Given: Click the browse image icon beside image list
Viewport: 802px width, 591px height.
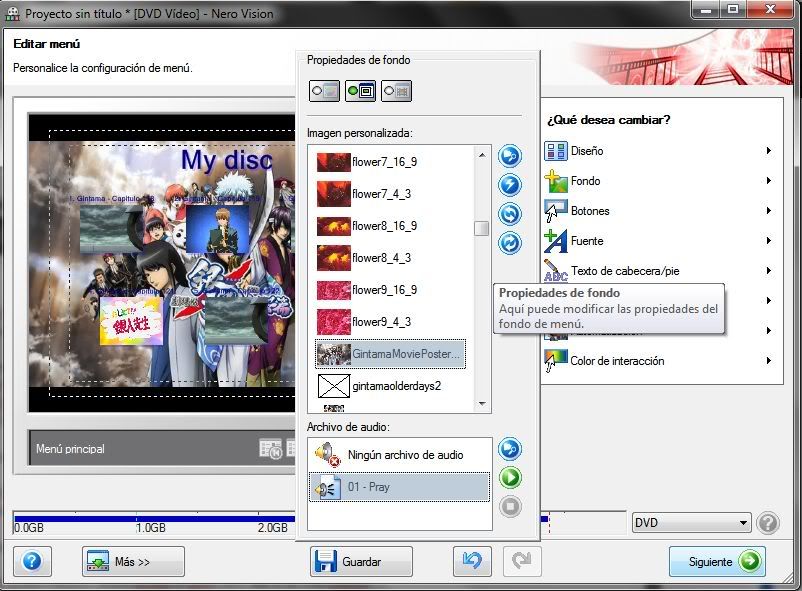Looking at the screenshot, I should click(x=509, y=156).
